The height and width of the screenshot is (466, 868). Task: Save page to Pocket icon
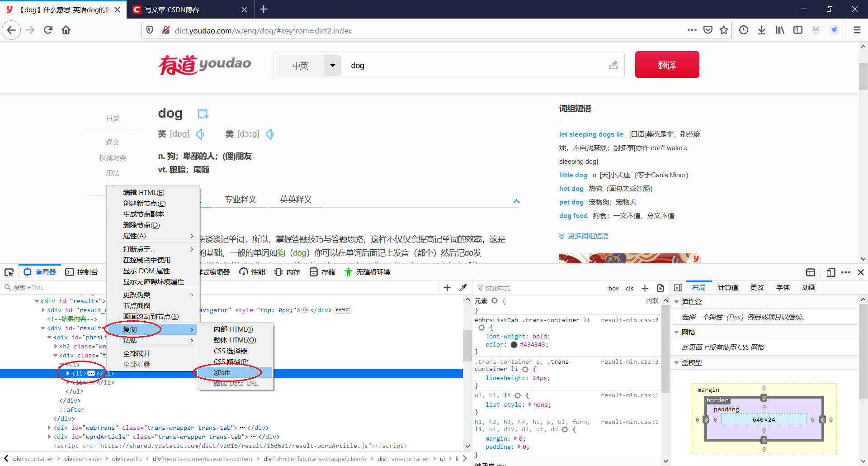click(x=708, y=30)
